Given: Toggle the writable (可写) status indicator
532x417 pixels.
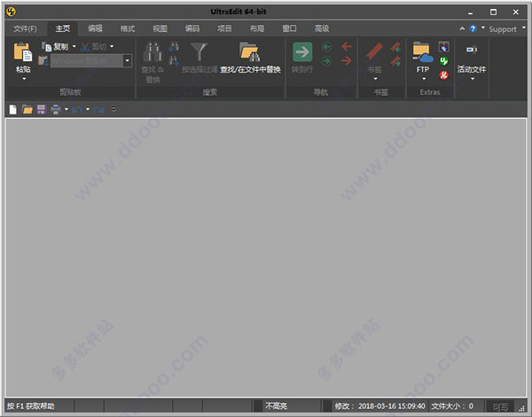Looking at the screenshot, I should pyautogui.click(x=500, y=406).
